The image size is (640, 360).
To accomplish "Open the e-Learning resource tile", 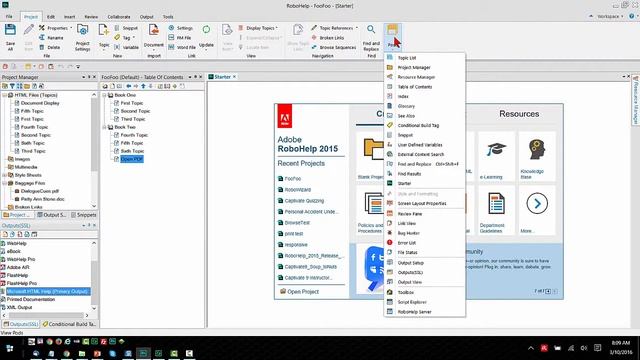I will tap(496, 157).
